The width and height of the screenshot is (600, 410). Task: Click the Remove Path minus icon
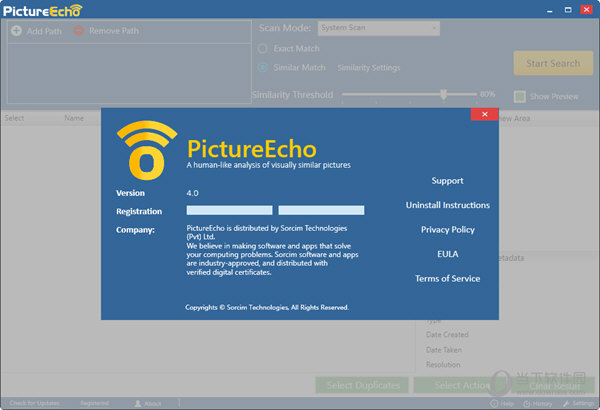point(78,30)
